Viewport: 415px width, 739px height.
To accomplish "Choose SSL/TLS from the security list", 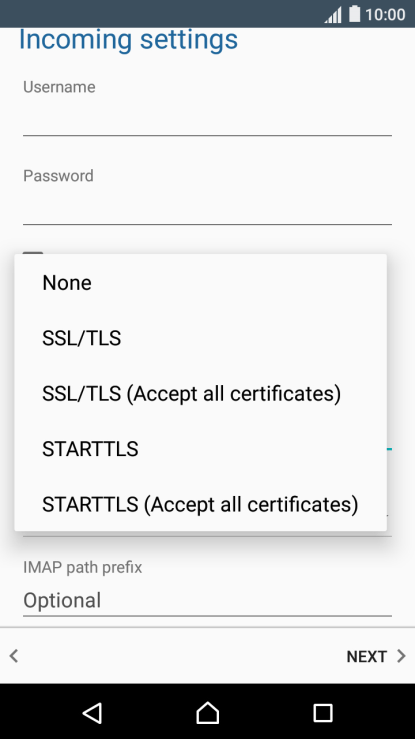I will pos(201,338).
